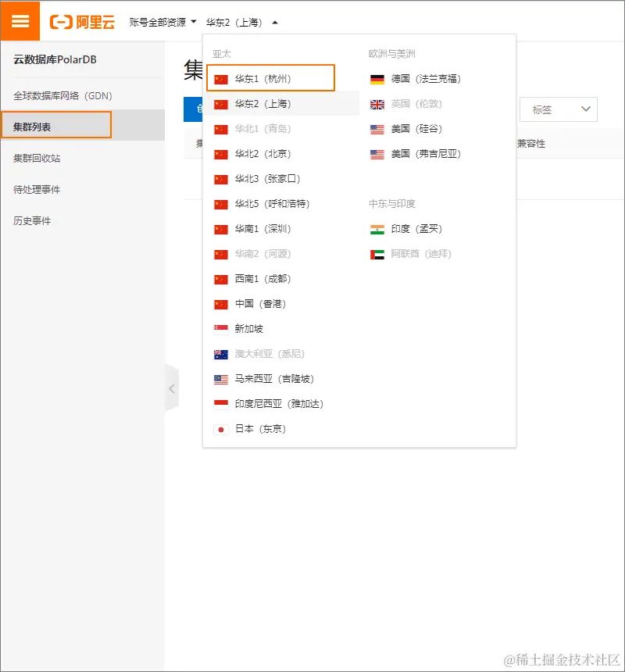Click the flag beside 美国（硅谷）
625x672 pixels.
click(x=377, y=130)
